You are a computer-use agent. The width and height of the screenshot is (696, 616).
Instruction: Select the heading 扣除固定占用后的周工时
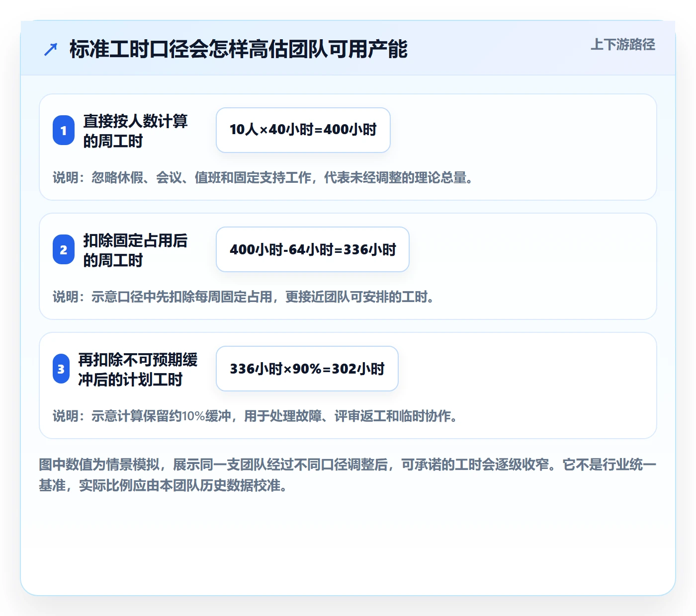coord(135,250)
